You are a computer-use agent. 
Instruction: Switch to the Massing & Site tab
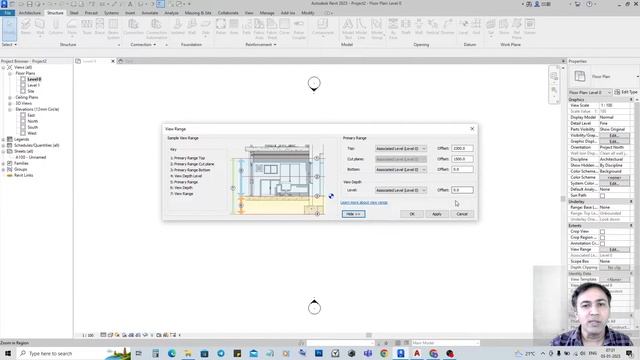tap(198, 13)
